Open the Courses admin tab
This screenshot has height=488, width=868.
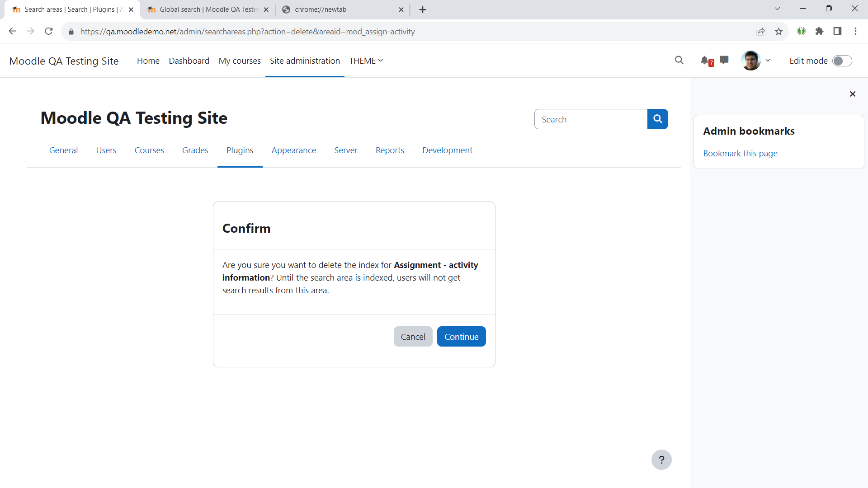tap(149, 150)
